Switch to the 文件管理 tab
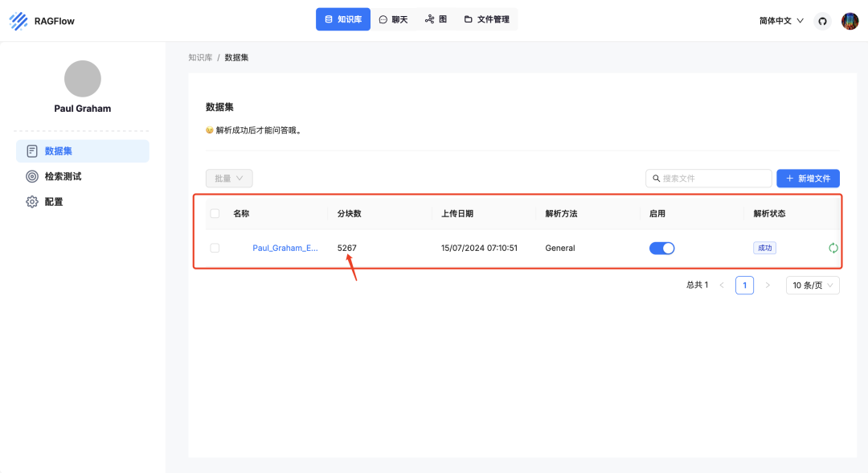Image resolution: width=868 pixels, height=473 pixels. point(486,19)
